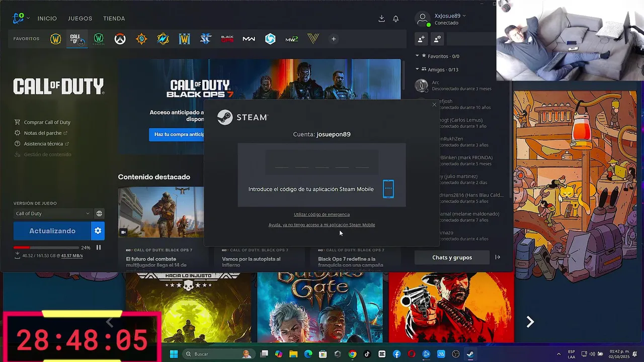Open OBS Studio from the taskbar
Screen dimensions: 644x362
pyautogui.click(x=456, y=354)
